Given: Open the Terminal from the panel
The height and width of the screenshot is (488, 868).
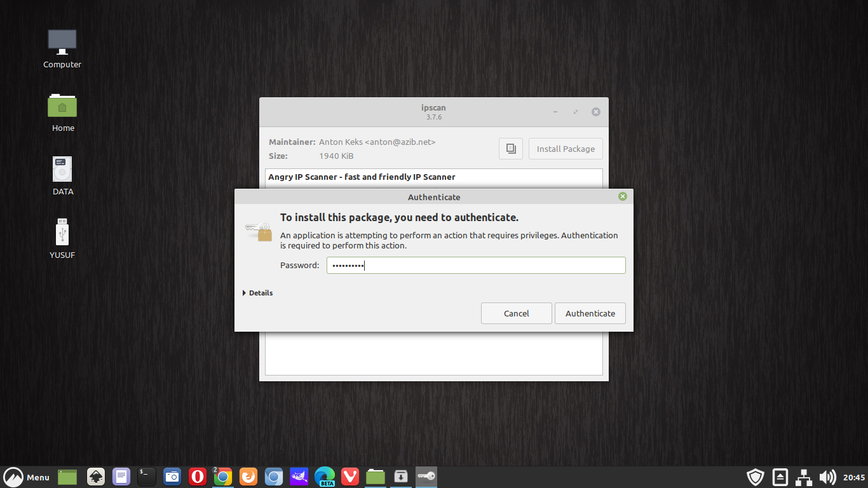Looking at the screenshot, I should tap(147, 477).
